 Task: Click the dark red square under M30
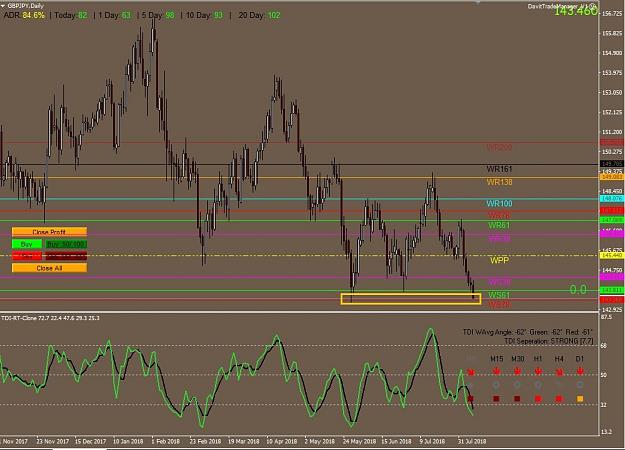pyautogui.click(x=517, y=398)
